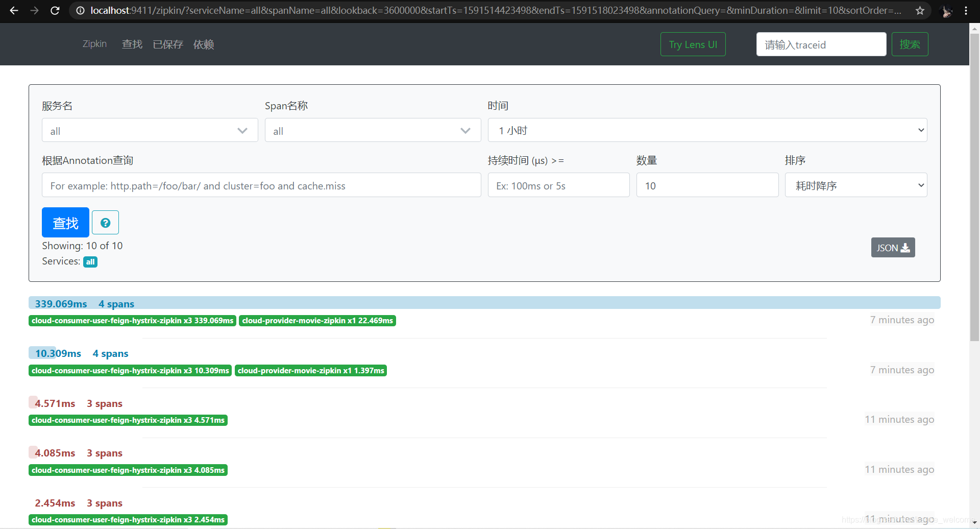This screenshot has width=980, height=529.
Task: Click the browser forward arrow
Action: point(34,10)
